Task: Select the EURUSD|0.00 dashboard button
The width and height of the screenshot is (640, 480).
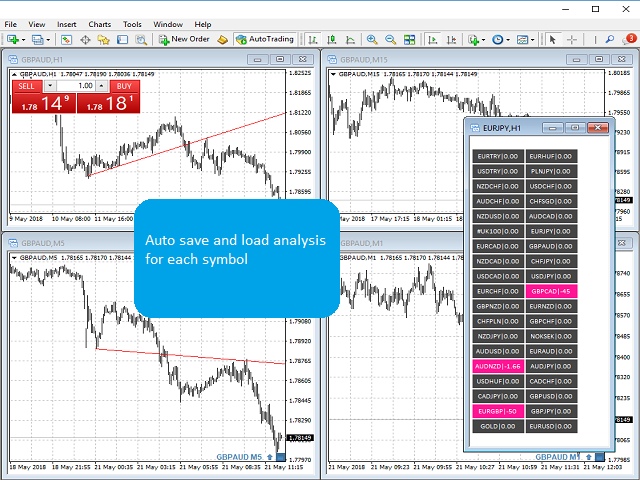Action: (x=551, y=427)
